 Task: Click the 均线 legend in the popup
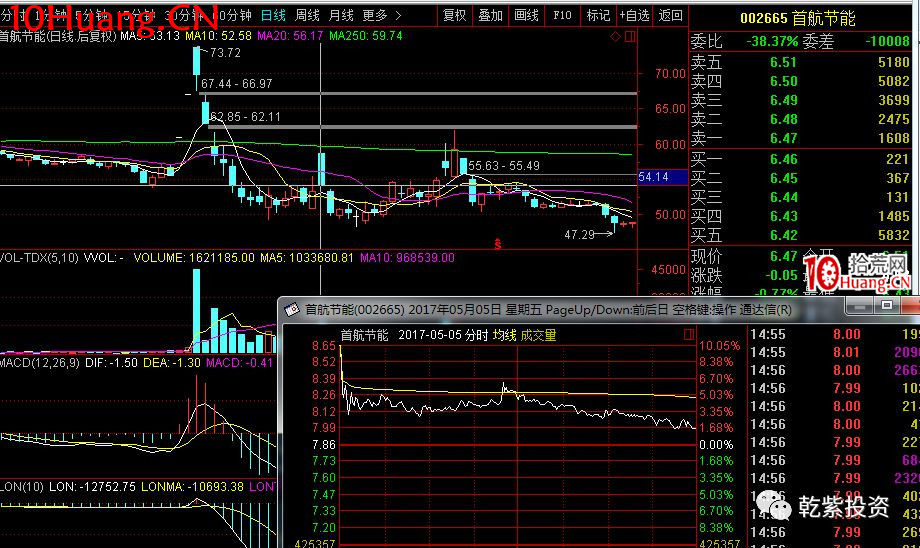point(504,335)
